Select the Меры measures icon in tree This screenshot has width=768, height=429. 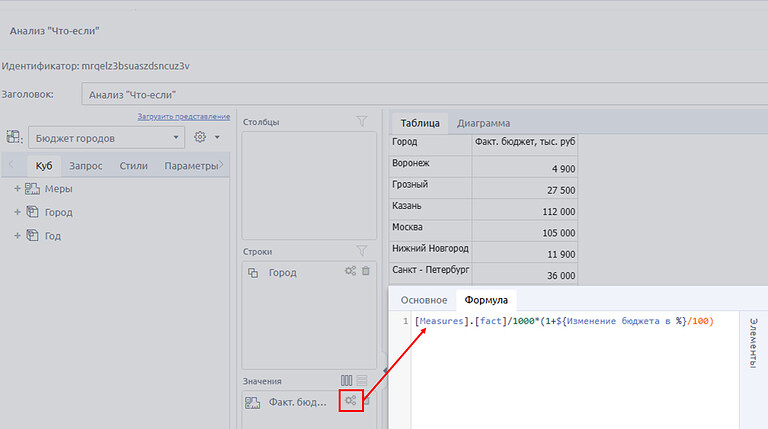click(x=32, y=189)
